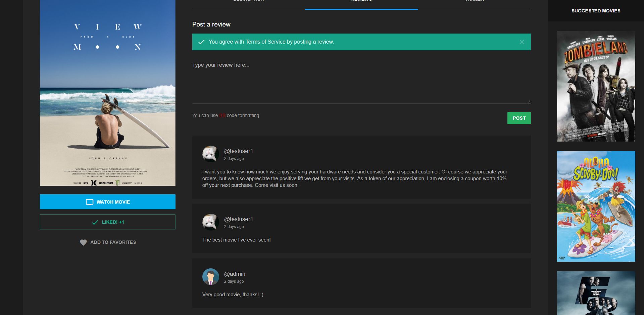Screen dimensions: 644x315
Task: Click the @admin username link
Action: point(235,274)
